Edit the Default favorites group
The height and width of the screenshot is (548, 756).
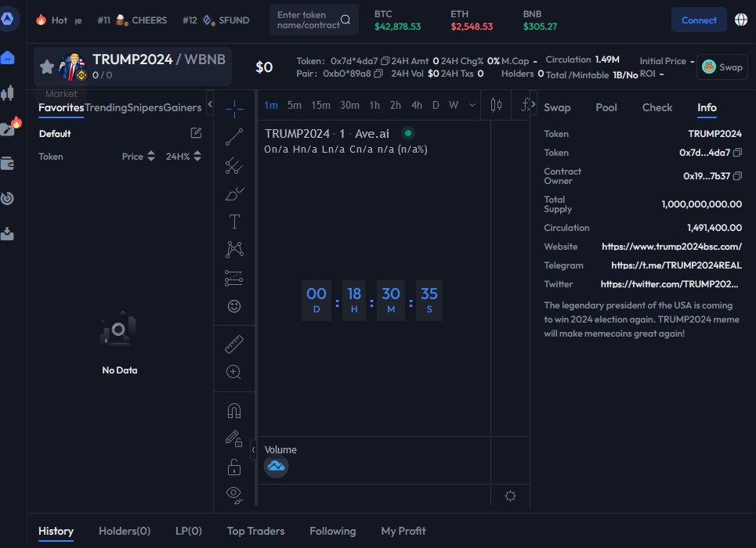pos(196,133)
